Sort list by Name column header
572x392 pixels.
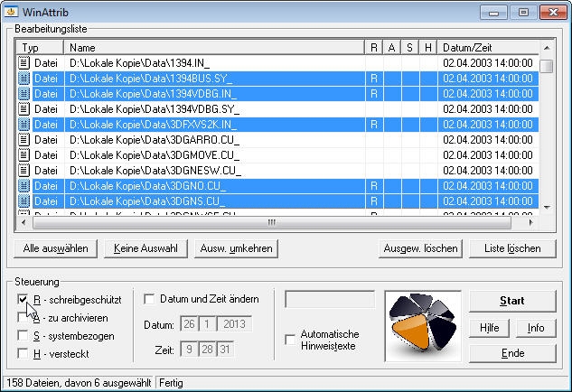tap(213, 47)
